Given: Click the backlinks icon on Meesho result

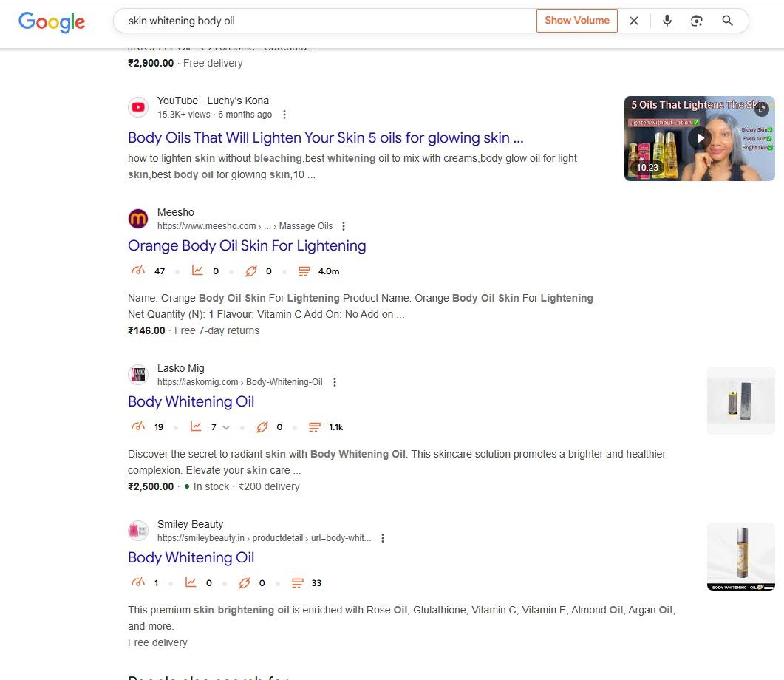Looking at the screenshot, I should point(251,271).
